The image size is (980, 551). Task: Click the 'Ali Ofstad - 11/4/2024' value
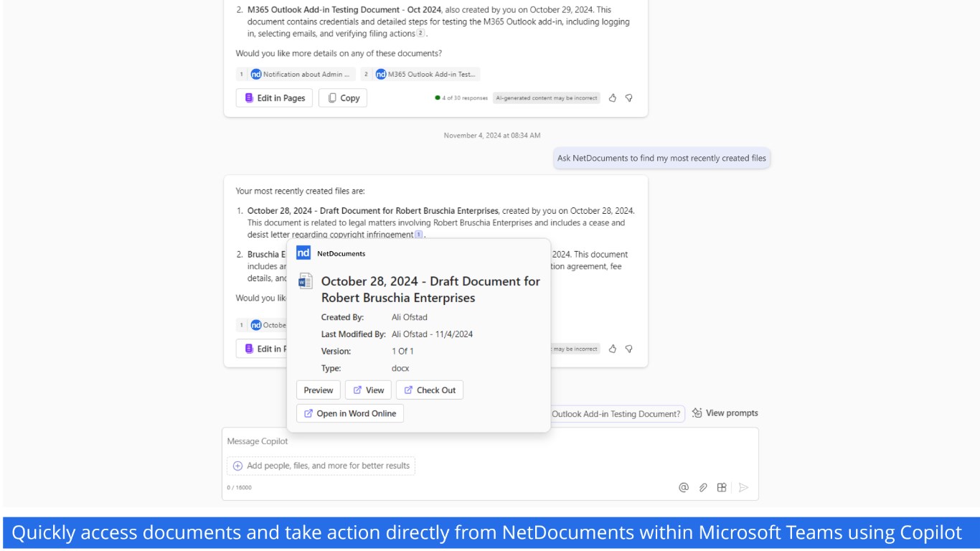pos(433,334)
